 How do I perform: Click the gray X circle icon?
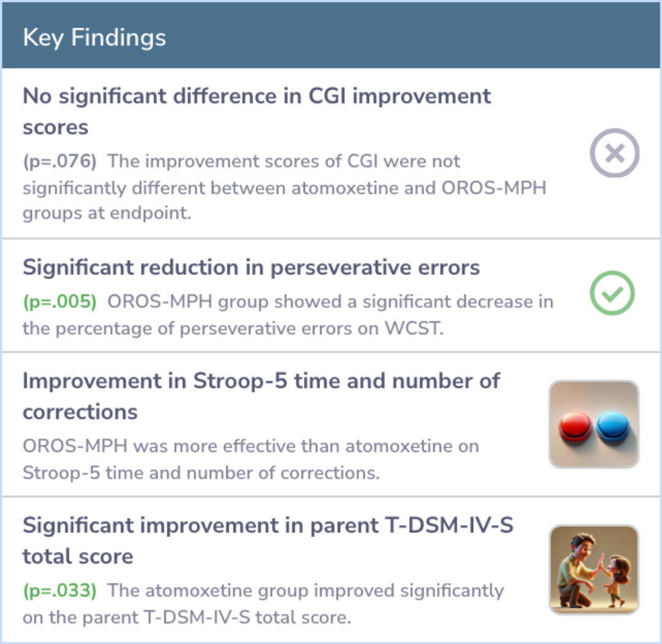point(614,153)
